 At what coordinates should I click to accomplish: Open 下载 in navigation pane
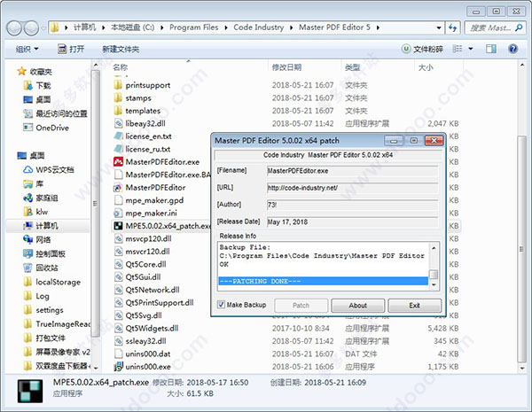(x=43, y=85)
